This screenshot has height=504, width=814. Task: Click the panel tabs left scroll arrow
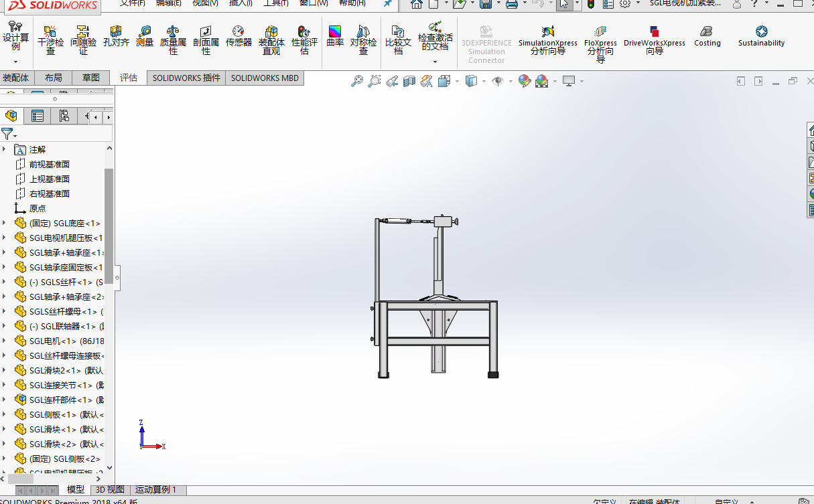click(x=96, y=117)
